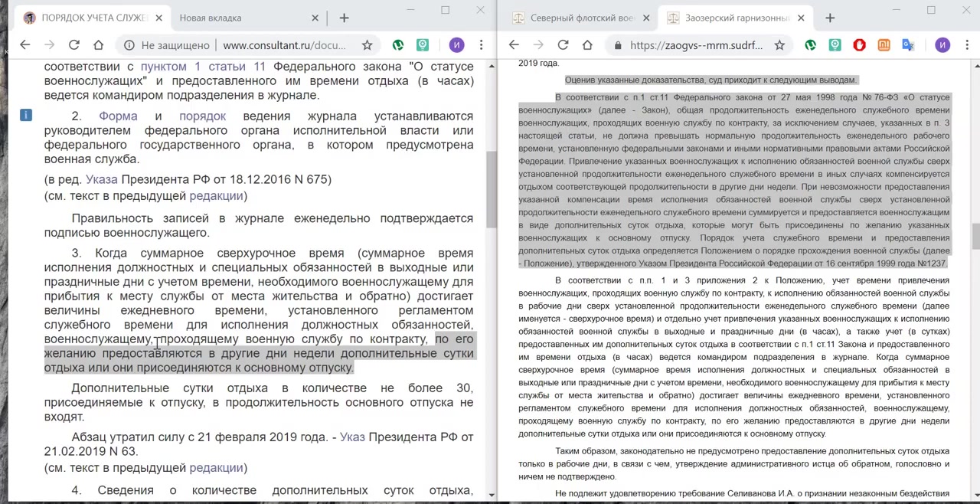This screenshot has height=504, width=980.
Task: Follow the 'Указа' link near 18.12.2016
Action: point(101,179)
